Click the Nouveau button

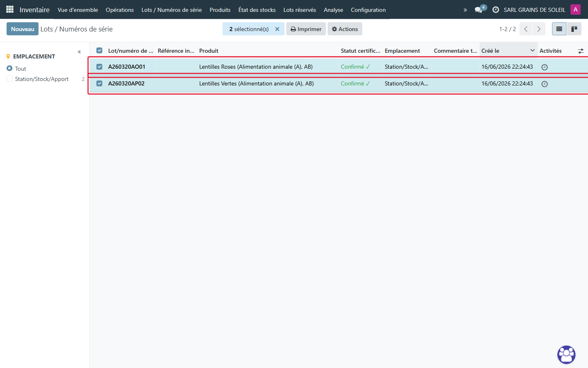[22, 29]
